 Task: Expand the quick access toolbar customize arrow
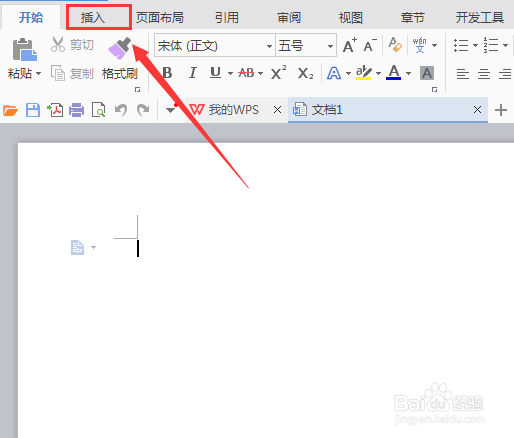point(170,110)
